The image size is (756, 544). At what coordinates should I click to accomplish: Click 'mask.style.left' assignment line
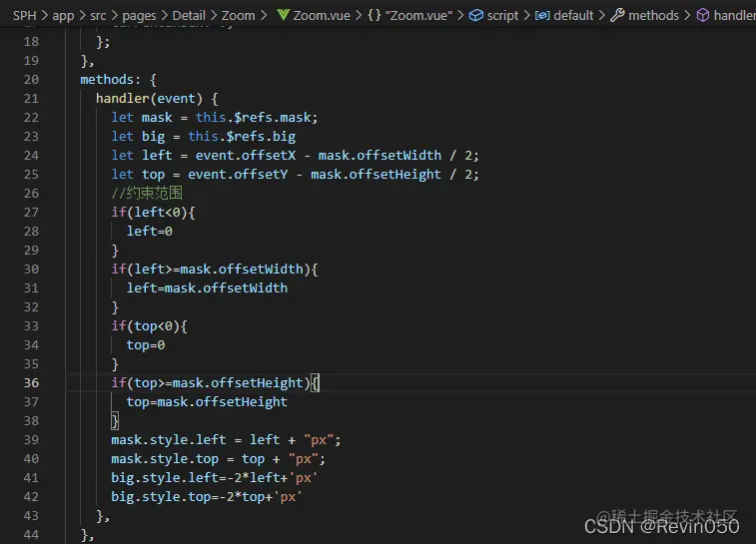[226, 440]
